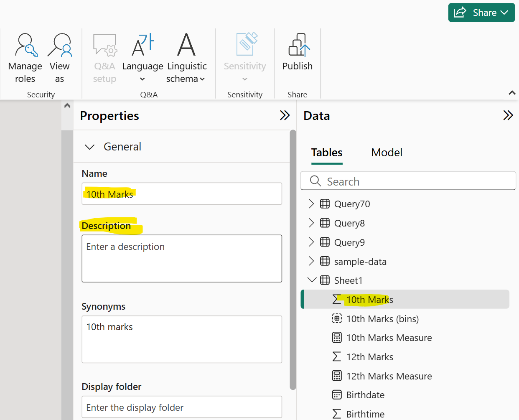Select the 12th Marks Measure calculator icon
This screenshot has width=519, height=420.
[x=337, y=376]
